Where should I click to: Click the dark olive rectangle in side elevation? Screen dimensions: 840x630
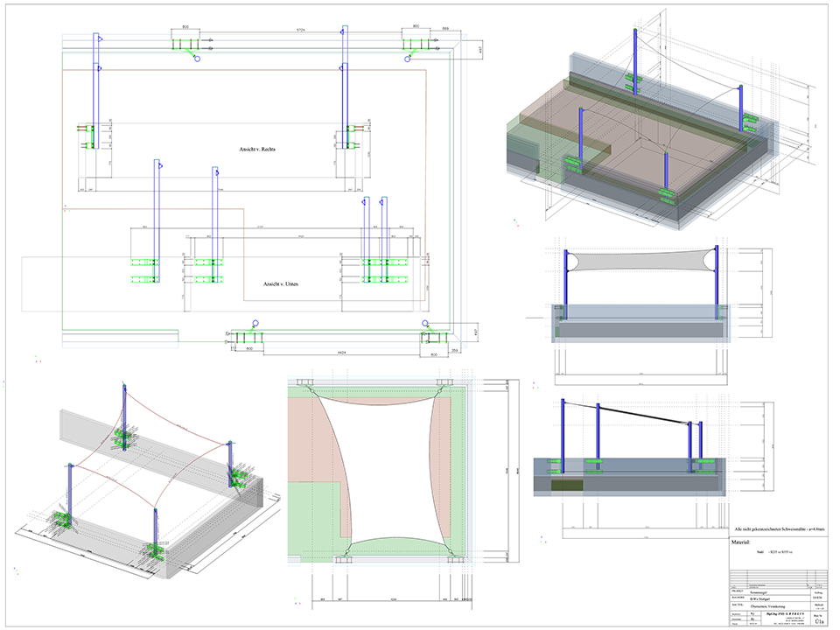[x=566, y=484]
